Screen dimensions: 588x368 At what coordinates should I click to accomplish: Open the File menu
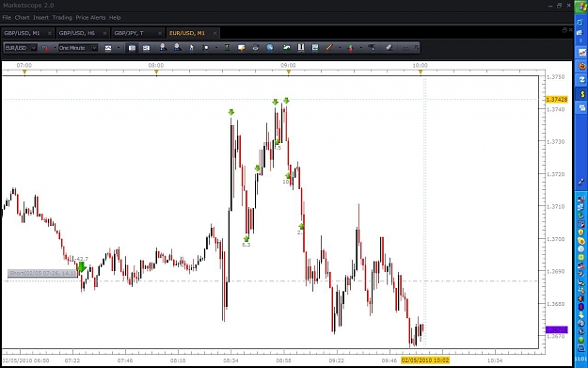(7, 18)
